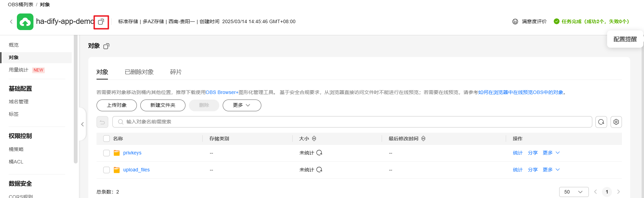
Task: Select all objects checkbox in header
Action: [107, 139]
